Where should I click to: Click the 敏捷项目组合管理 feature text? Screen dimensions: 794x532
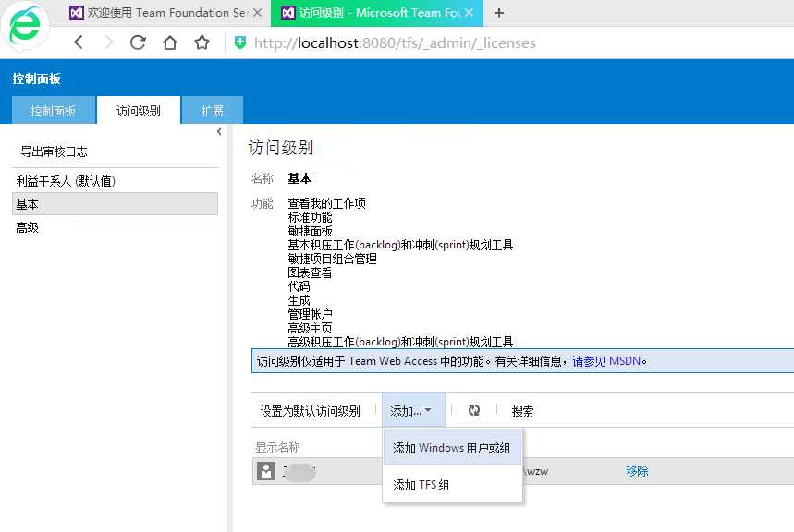pyautogui.click(x=332, y=259)
